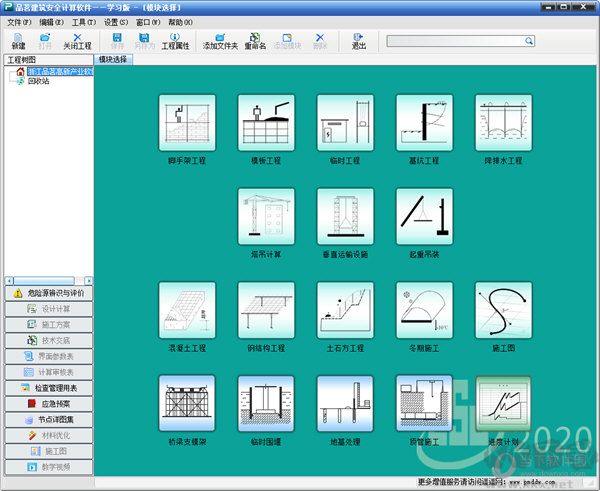Launch the 降排水工程 drainage module
600x491 pixels.
(x=504, y=123)
